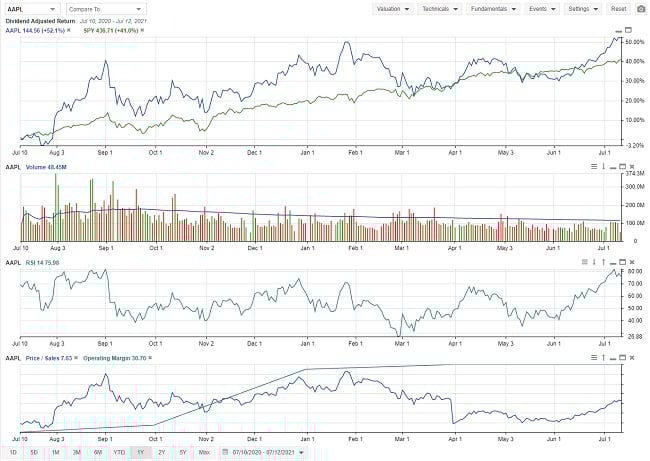Image resolution: width=650 pixels, height=461 pixels.
Task: Click the Dividend Adjusted Return title
Action: coord(40,21)
